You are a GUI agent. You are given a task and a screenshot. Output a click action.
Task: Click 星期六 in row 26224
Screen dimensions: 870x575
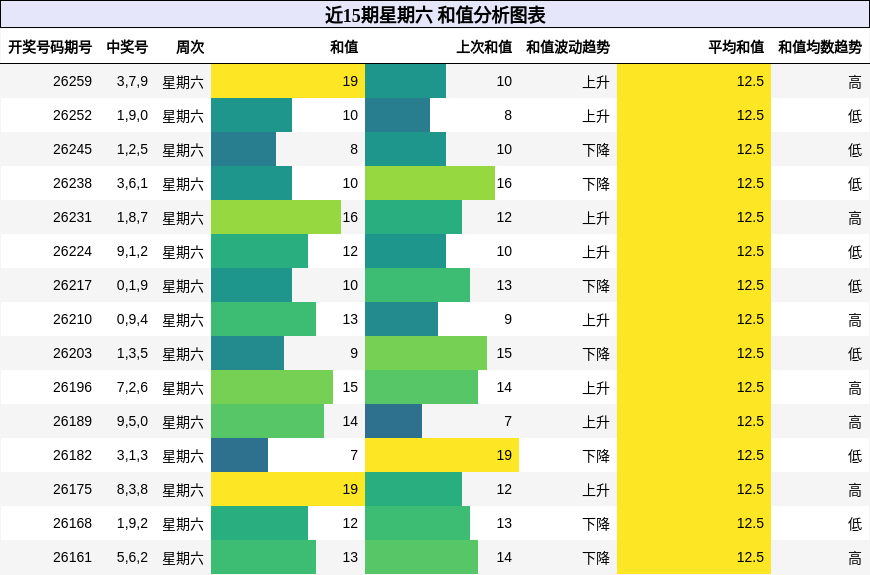183,252
